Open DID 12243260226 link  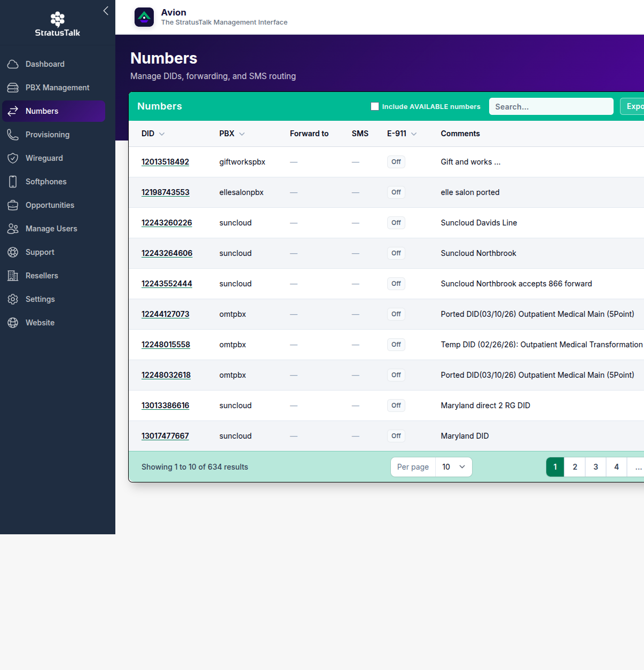pyautogui.click(x=167, y=223)
